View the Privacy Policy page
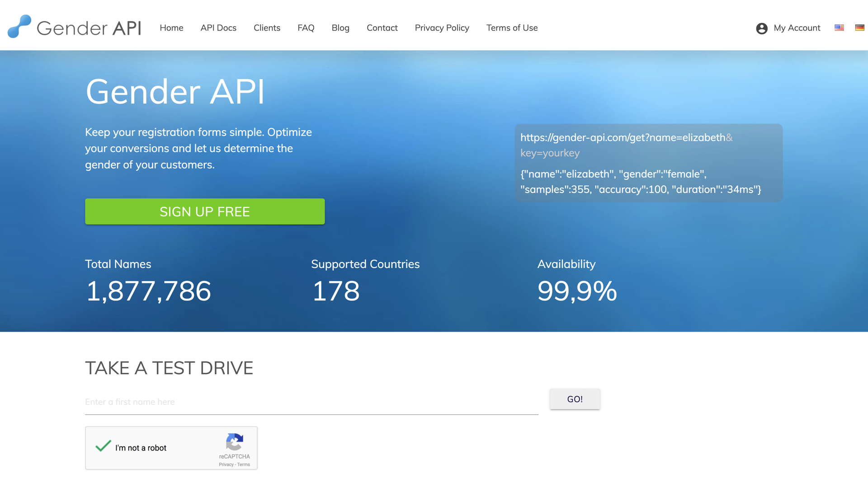Image resolution: width=868 pixels, height=488 pixels. [442, 28]
